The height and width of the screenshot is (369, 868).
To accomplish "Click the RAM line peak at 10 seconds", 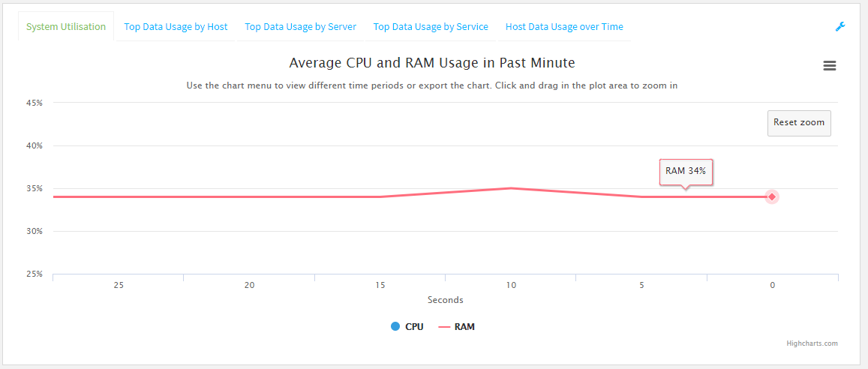I will coord(510,188).
